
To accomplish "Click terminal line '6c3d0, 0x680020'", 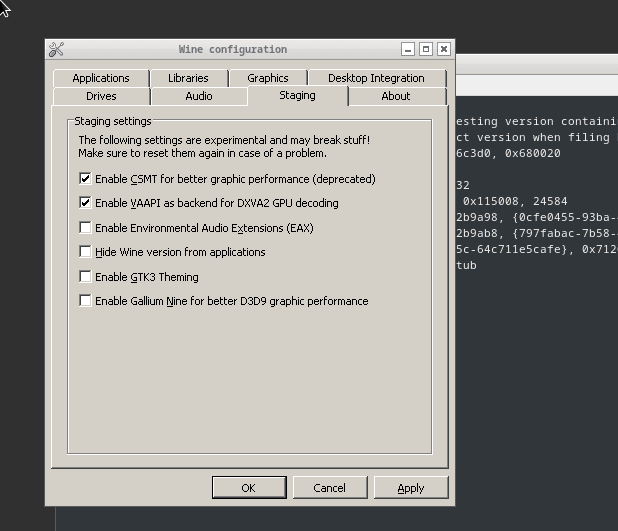I will point(508,153).
